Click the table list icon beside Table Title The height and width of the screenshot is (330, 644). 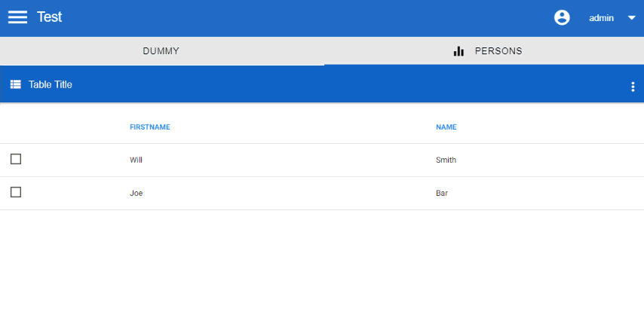16,84
